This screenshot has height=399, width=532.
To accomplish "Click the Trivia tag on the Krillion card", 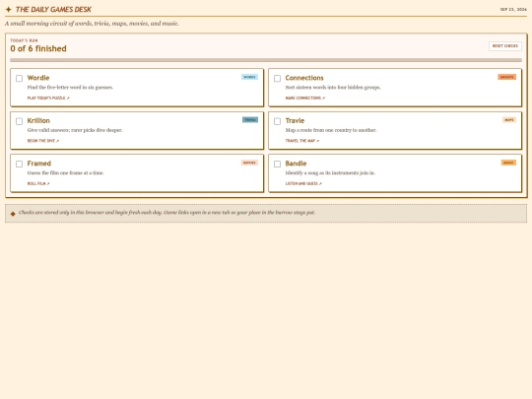I will pos(250,120).
